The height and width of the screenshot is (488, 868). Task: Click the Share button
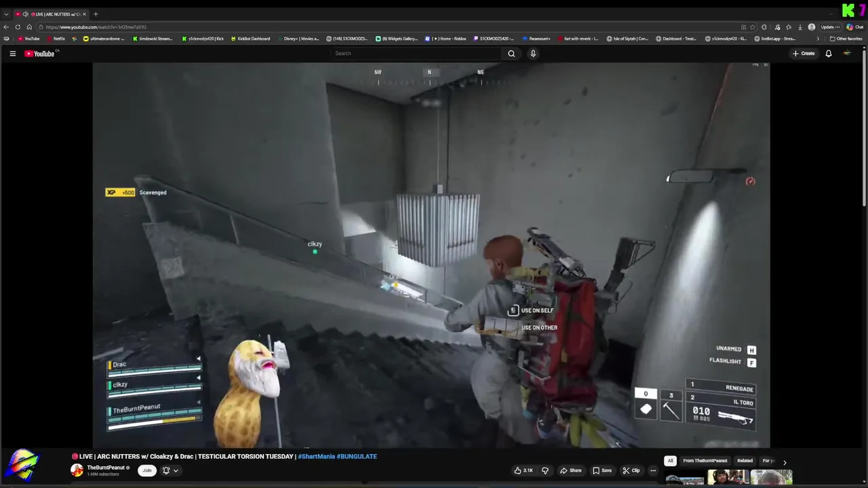coord(570,470)
